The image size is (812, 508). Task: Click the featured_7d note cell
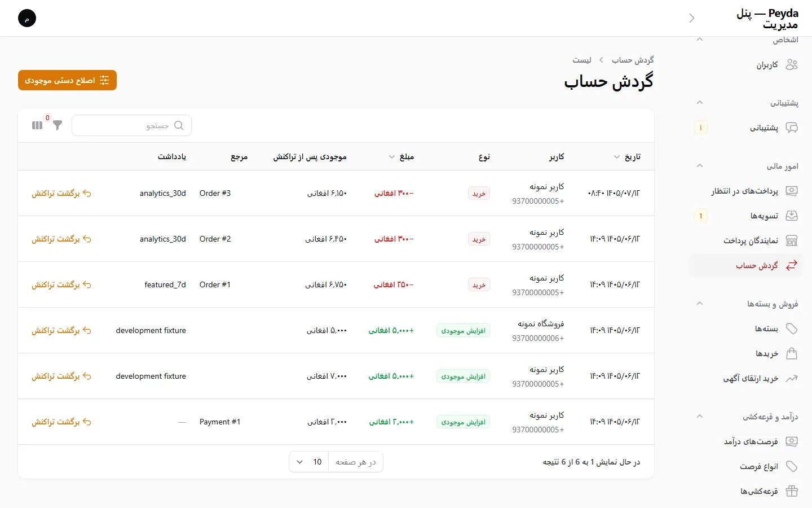pyautogui.click(x=165, y=285)
